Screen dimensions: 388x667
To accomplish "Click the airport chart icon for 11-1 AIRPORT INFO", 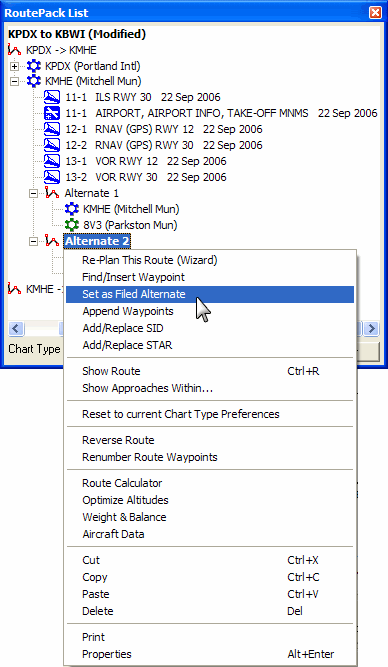I will pos(52,113).
